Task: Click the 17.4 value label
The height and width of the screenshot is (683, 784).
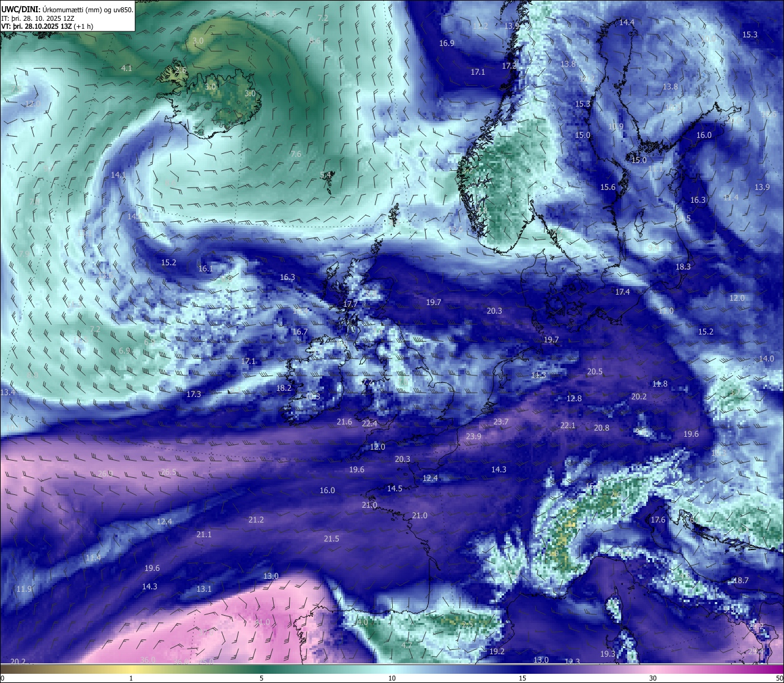Action: (622, 292)
